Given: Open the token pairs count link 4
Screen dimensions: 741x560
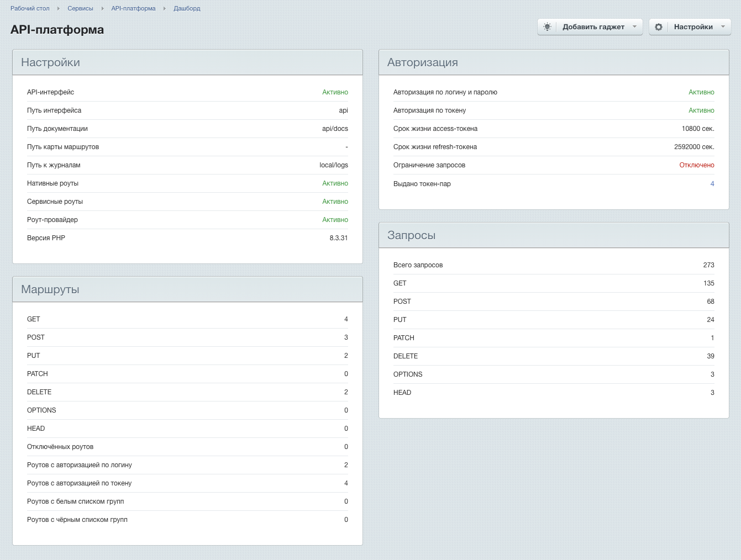Looking at the screenshot, I should 712,184.
